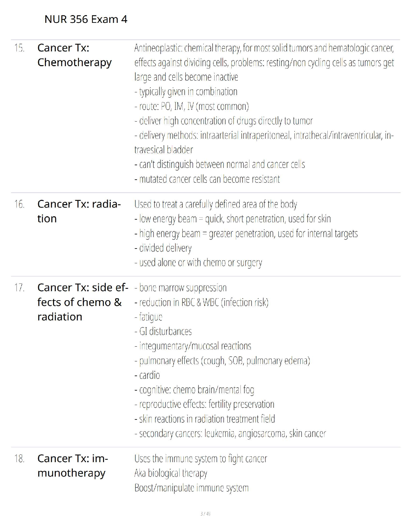The height and width of the screenshot is (532, 411).
Task: Select 'mutated cancer cells can become resistant' line
Action: (x=207, y=179)
